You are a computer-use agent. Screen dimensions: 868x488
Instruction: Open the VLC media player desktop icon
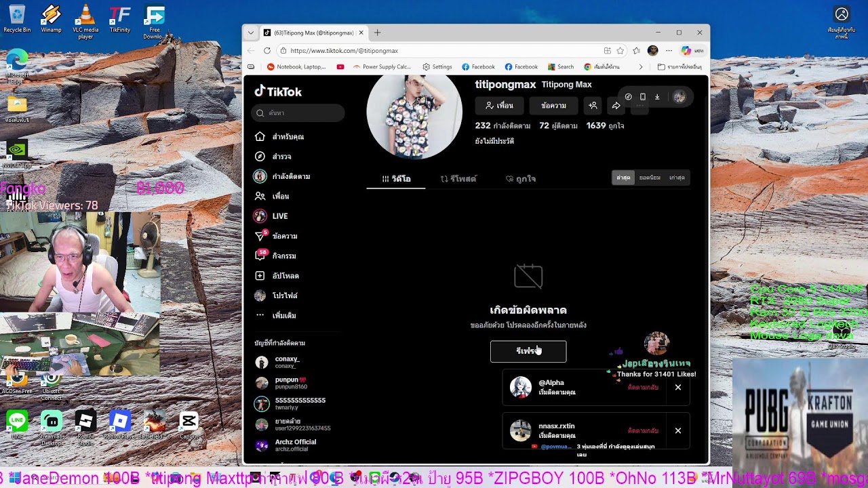85,21
